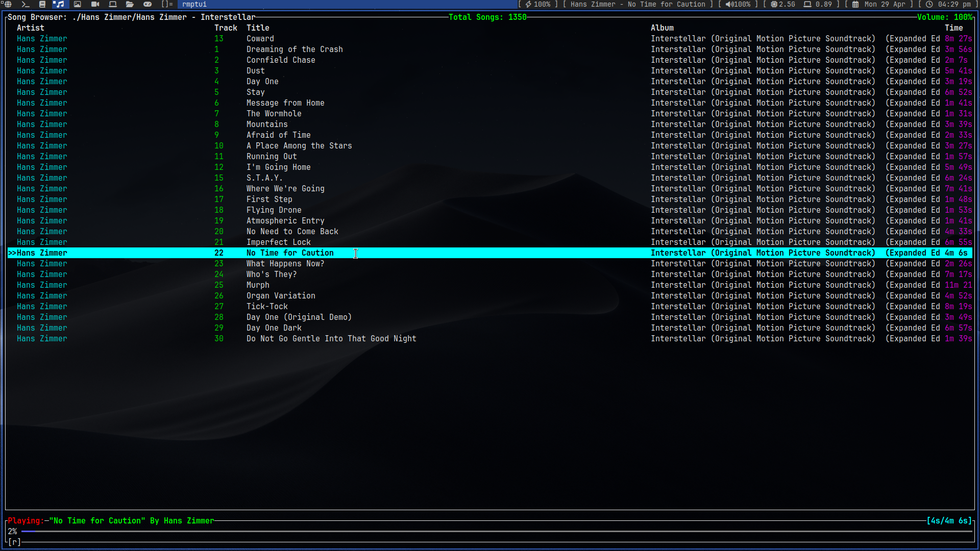Click the rmptui window title

(194, 4)
